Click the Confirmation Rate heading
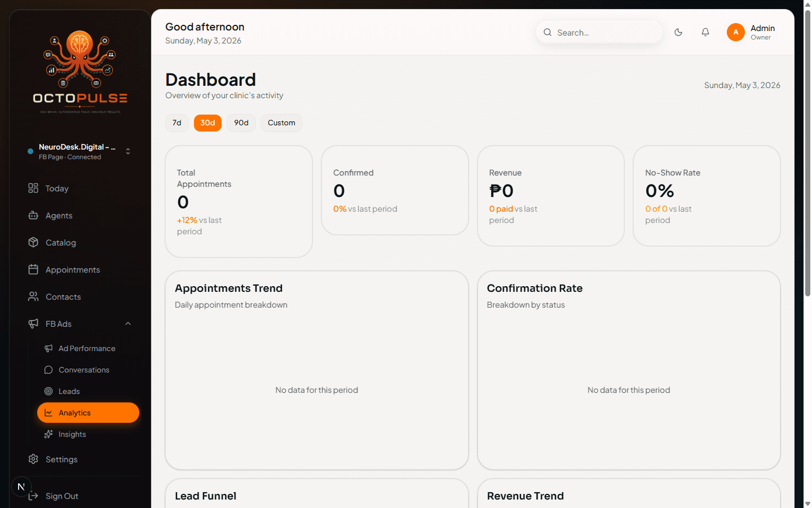The image size is (812, 508). [535, 288]
